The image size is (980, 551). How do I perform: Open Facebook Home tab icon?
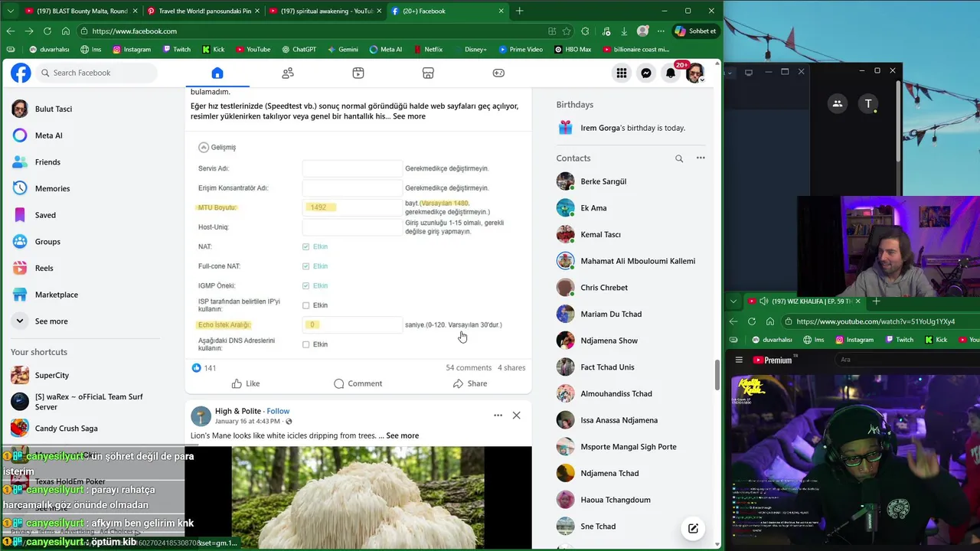[x=217, y=73]
